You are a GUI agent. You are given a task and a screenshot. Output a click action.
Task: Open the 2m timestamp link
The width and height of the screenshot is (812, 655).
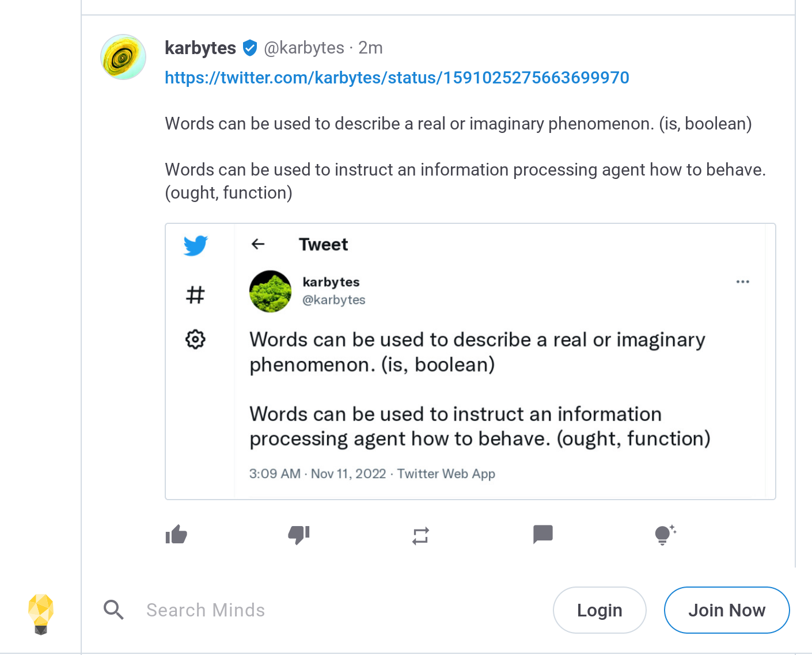(370, 48)
